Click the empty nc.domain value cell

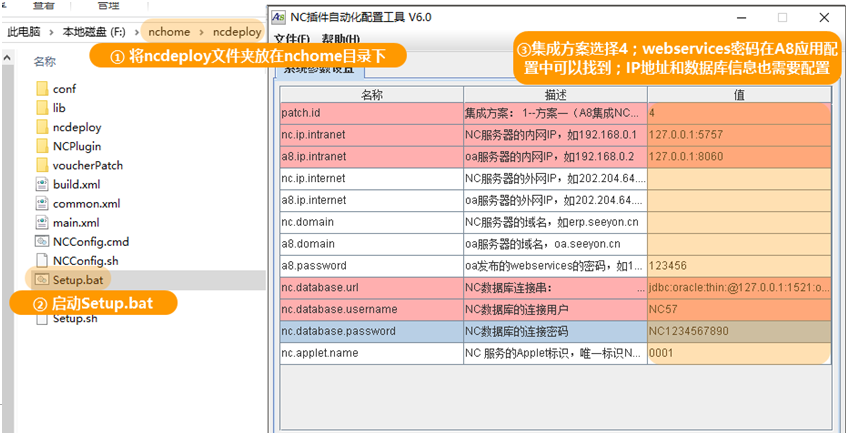coord(739,222)
